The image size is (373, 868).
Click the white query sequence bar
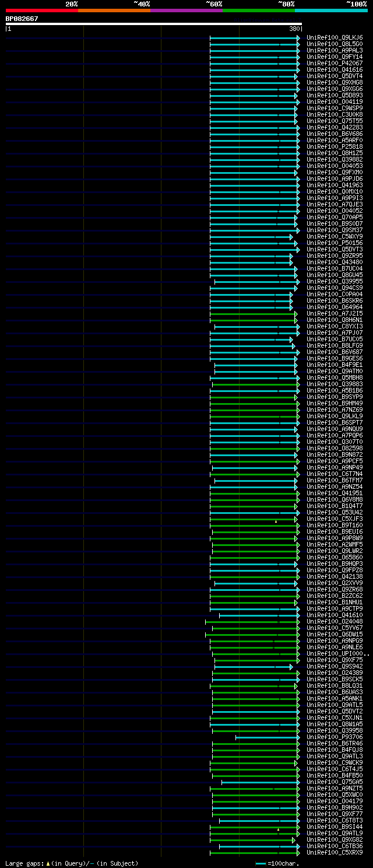click(x=154, y=24)
